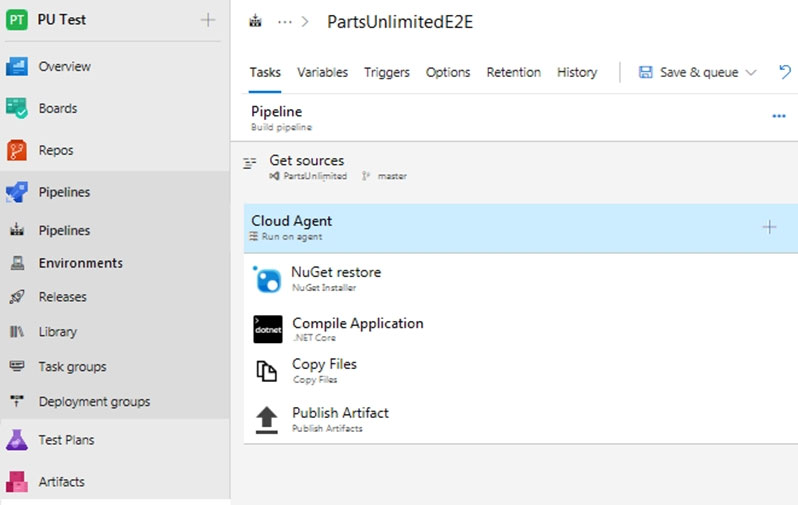Click the Get sources icon
The height and width of the screenshot is (505, 798).
click(x=249, y=163)
